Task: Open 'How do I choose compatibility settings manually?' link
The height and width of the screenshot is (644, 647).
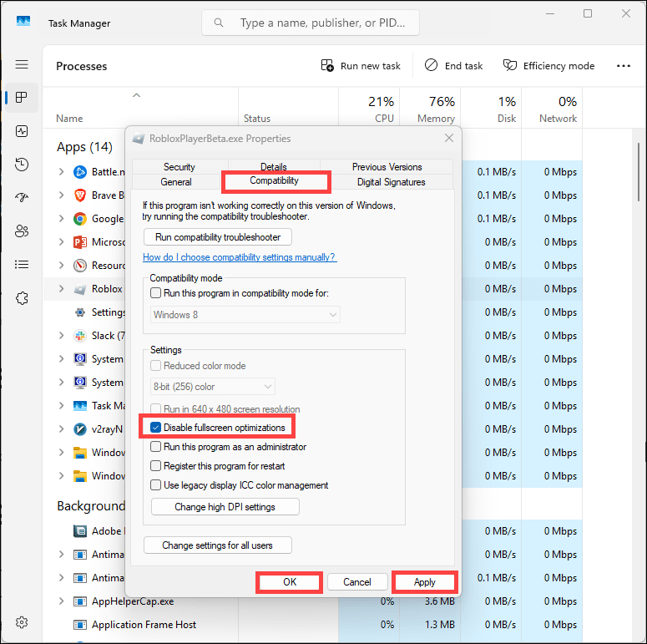Action: pyautogui.click(x=240, y=257)
